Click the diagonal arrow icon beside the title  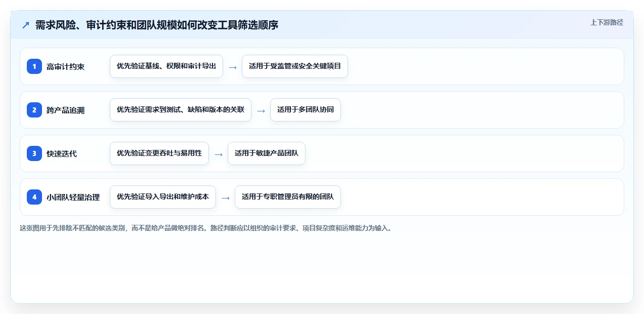click(26, 25)
